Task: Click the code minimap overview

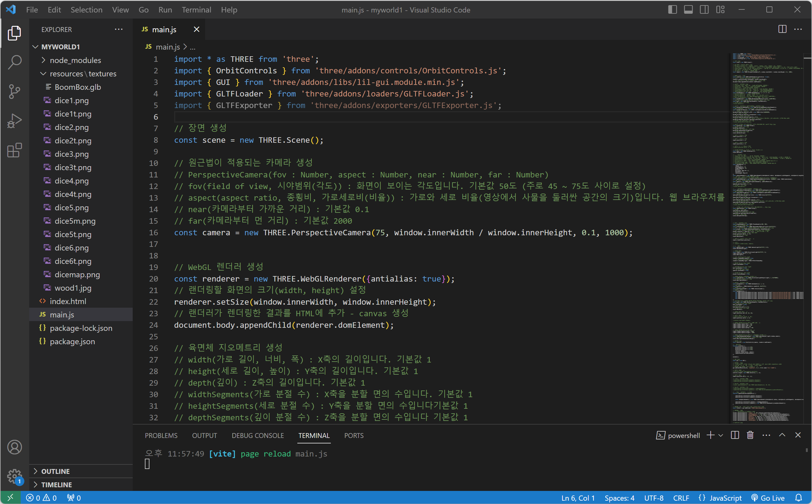Action: coord(767,233)
